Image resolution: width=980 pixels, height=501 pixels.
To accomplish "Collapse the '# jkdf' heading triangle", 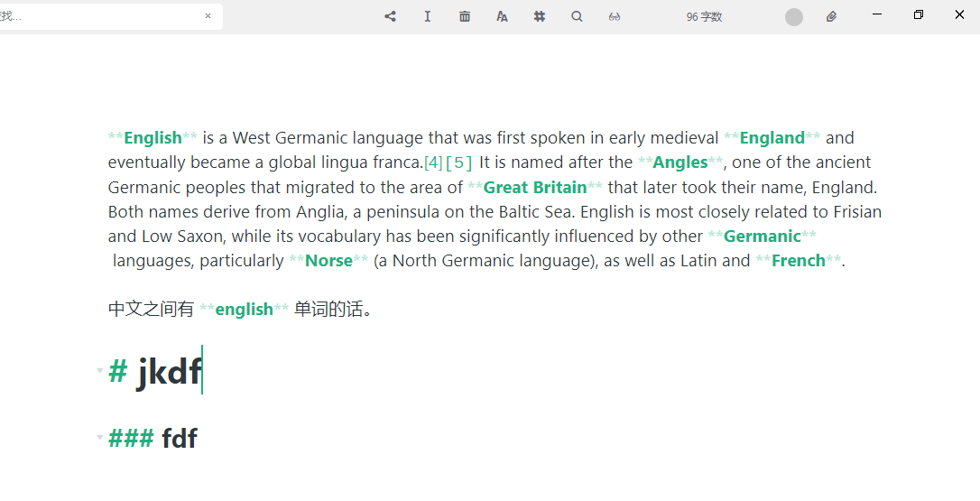I will [99, 370].
